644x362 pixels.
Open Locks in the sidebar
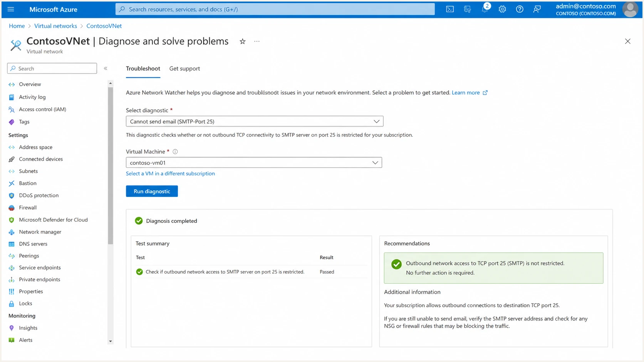tap(25, 304)
